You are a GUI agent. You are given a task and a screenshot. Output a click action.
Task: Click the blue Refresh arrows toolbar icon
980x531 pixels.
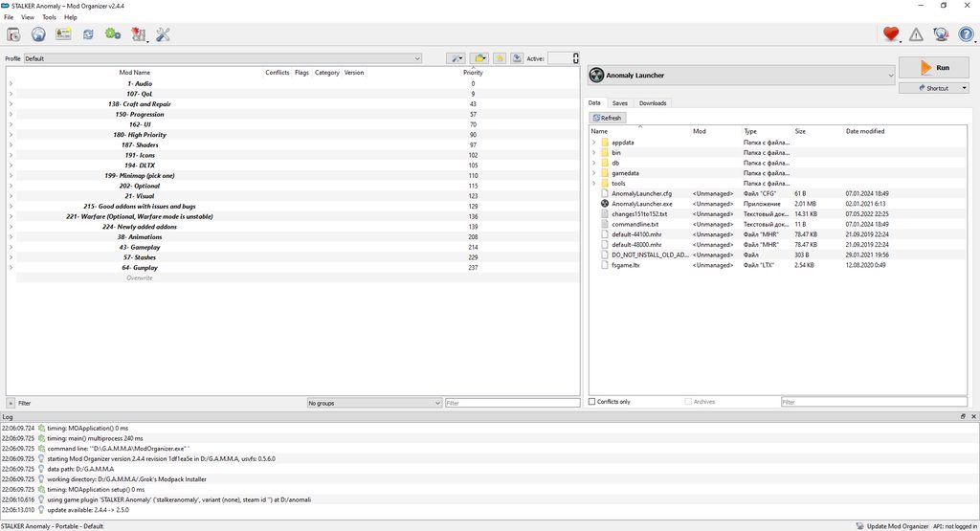point(88,34)
